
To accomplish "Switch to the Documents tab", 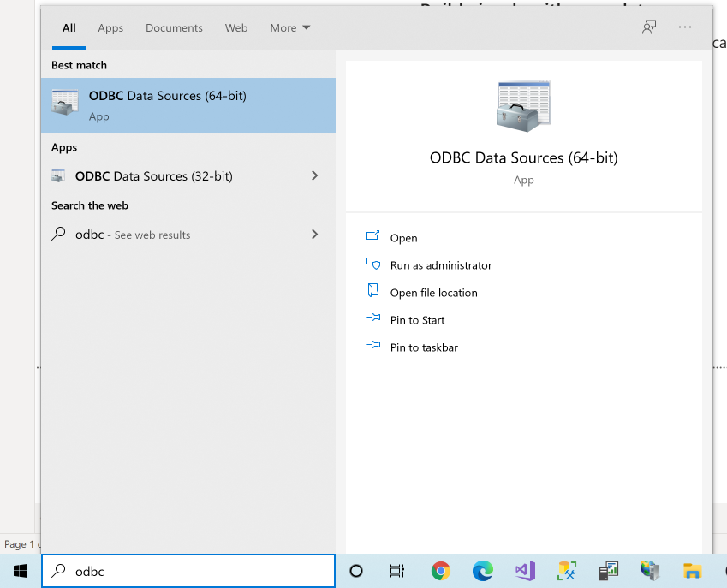I will pos(174,27).
